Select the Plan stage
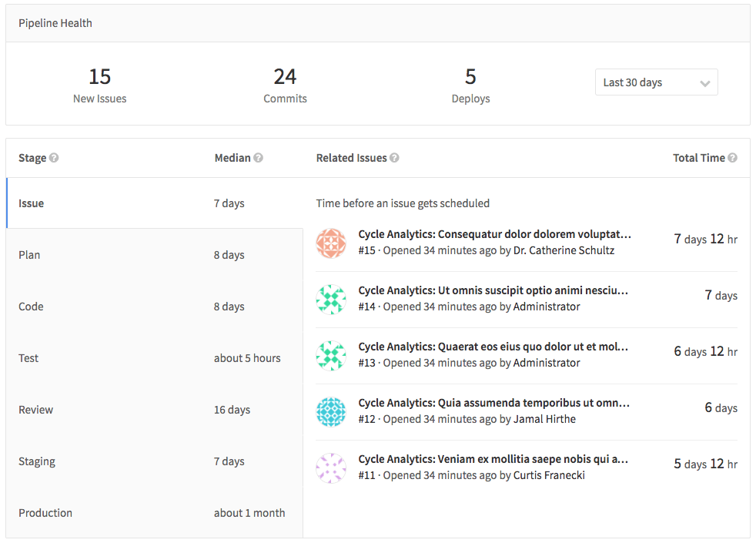 [x=29, y=254]
